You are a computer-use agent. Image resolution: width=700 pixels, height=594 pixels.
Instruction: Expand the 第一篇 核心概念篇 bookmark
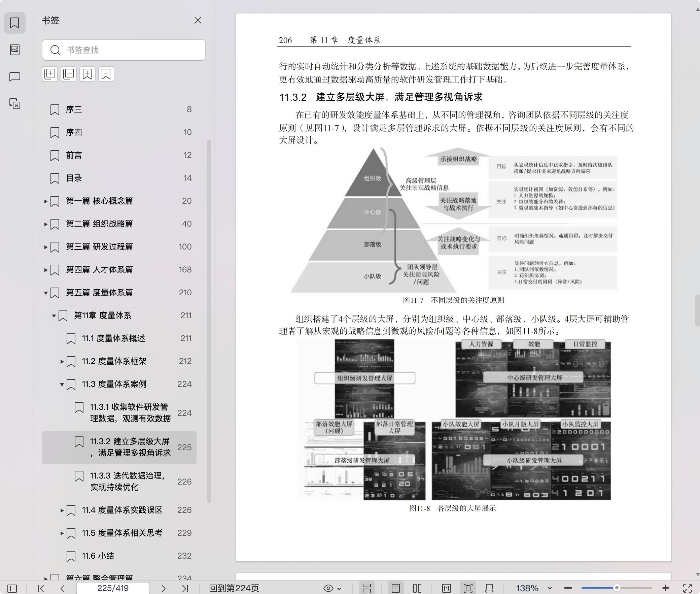(x=46, y=201)
